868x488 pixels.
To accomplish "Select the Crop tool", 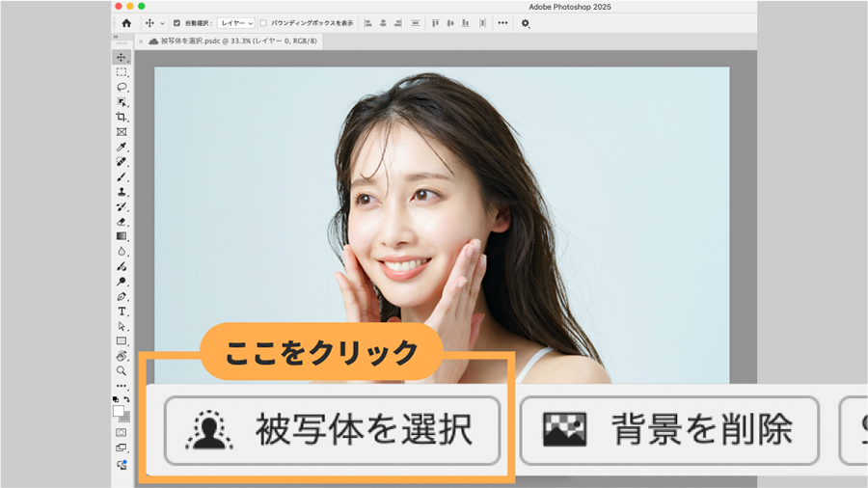I will [x=122, y=117].
